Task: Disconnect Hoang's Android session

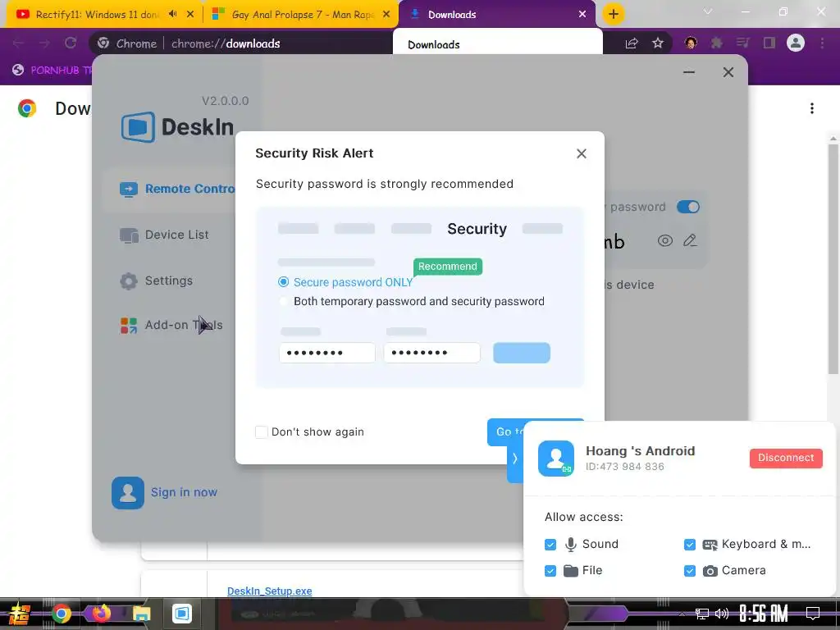Action: tap(786, 458)
